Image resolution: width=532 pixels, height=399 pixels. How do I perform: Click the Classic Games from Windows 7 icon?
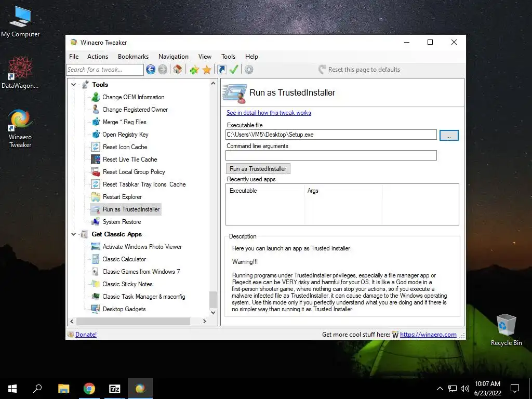coord(96,271)
